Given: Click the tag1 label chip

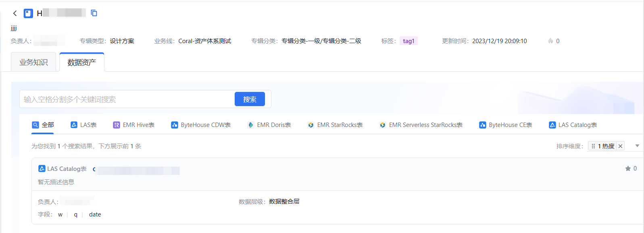Looking at the screenshot, I should point(408,41).
